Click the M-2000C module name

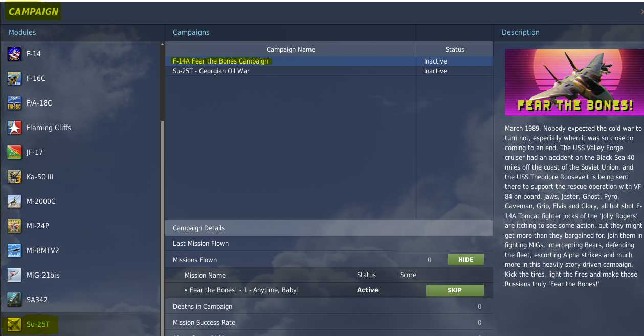tap(41, 201)
